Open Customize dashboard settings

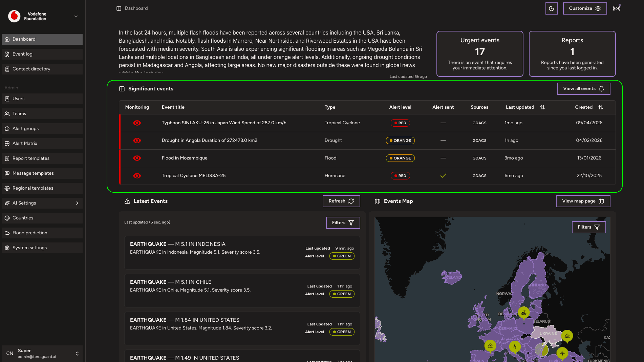pyautogui.click(x=585, y=8)
